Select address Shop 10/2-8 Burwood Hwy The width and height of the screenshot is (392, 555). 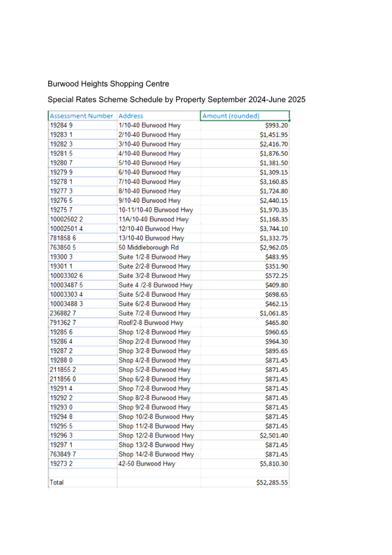pos(156,417)
